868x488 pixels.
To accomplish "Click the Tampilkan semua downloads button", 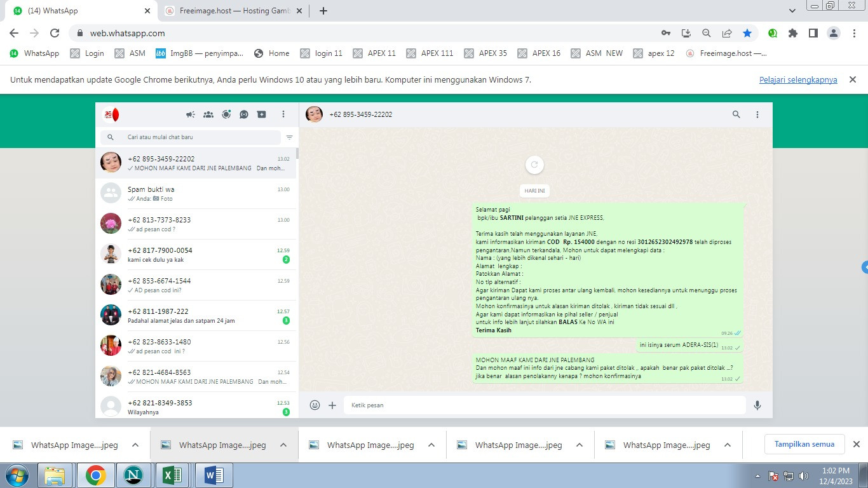I will 804,444.
